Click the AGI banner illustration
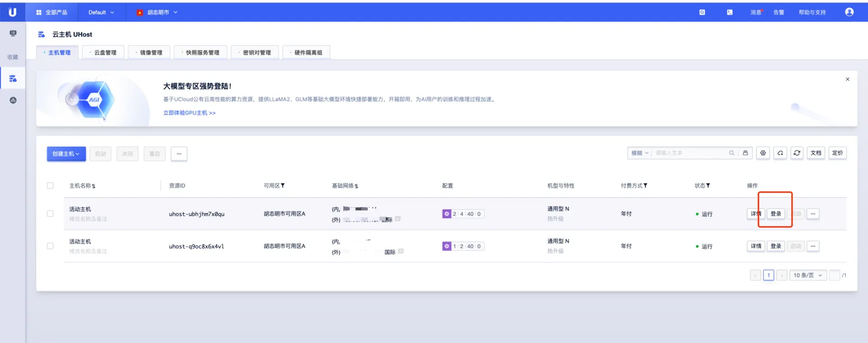Image resolution: width=868 pixels, height=343 pixels. (94, 100)
